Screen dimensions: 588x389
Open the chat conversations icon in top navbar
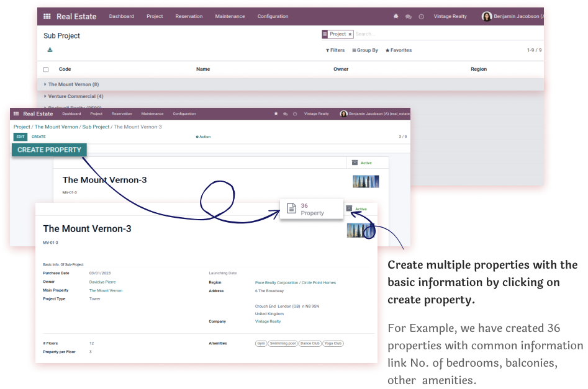[408, 17]
